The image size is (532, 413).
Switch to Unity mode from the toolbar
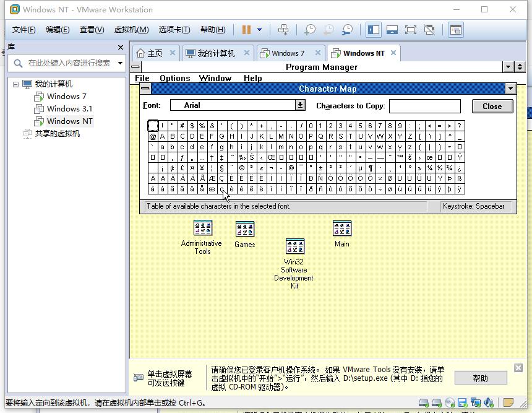(x=429, y=30)
